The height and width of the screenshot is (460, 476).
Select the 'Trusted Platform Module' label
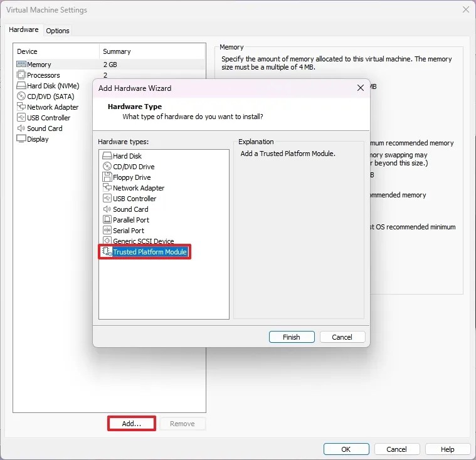(150, 252)
